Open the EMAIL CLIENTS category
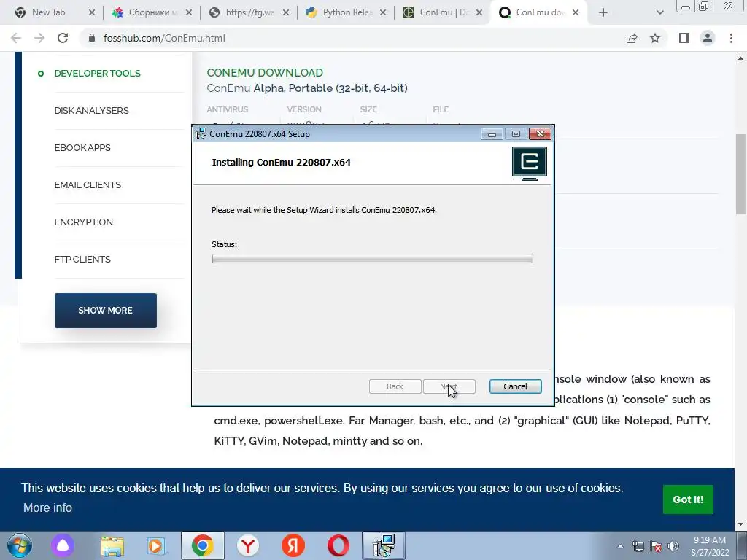Image resolution: width=747 pixels, height=560 pixels. tap(88, 184)
